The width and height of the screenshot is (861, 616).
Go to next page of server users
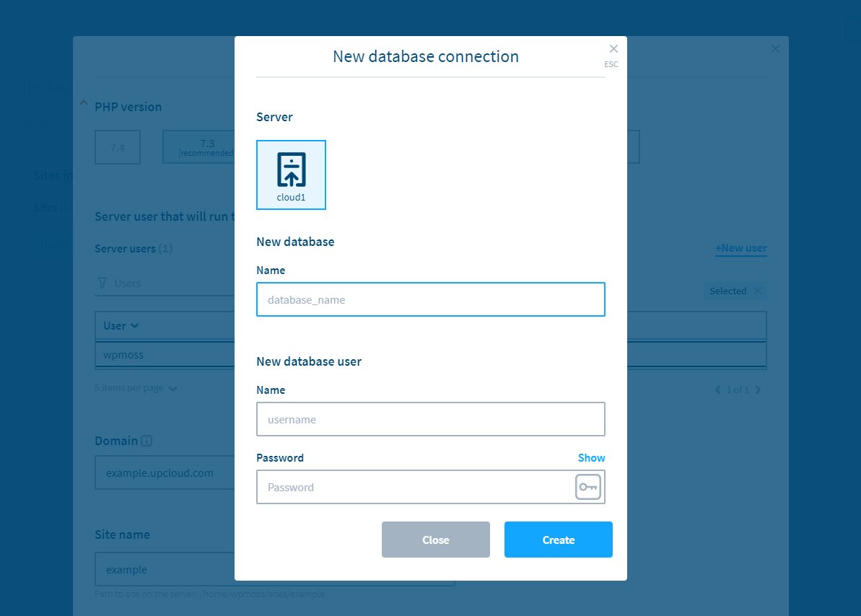click(758, 390)
